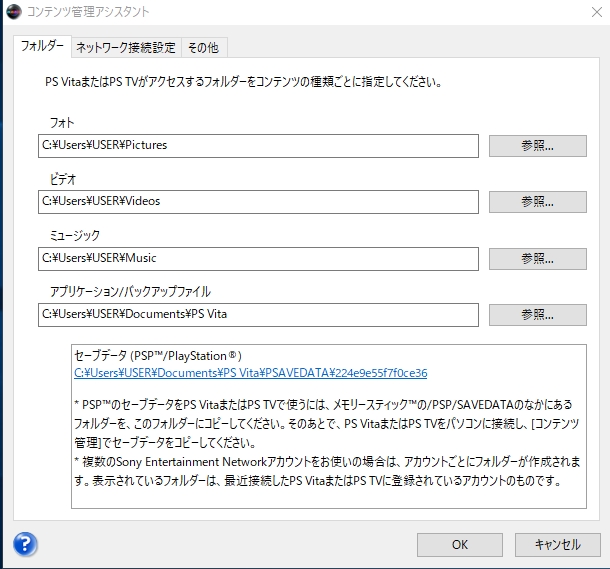
Task: Switch to the ネットワーク接続設定 tab
Action: (x=126, y=47)
